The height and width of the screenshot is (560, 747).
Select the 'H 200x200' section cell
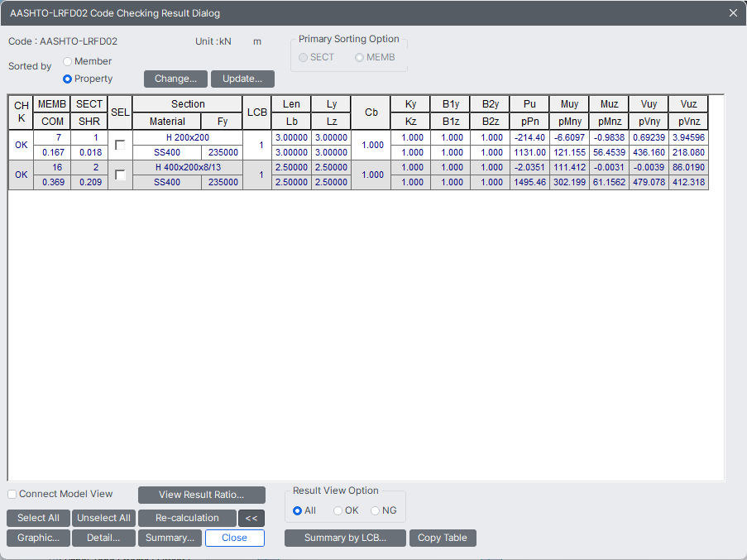pos(188,137)
